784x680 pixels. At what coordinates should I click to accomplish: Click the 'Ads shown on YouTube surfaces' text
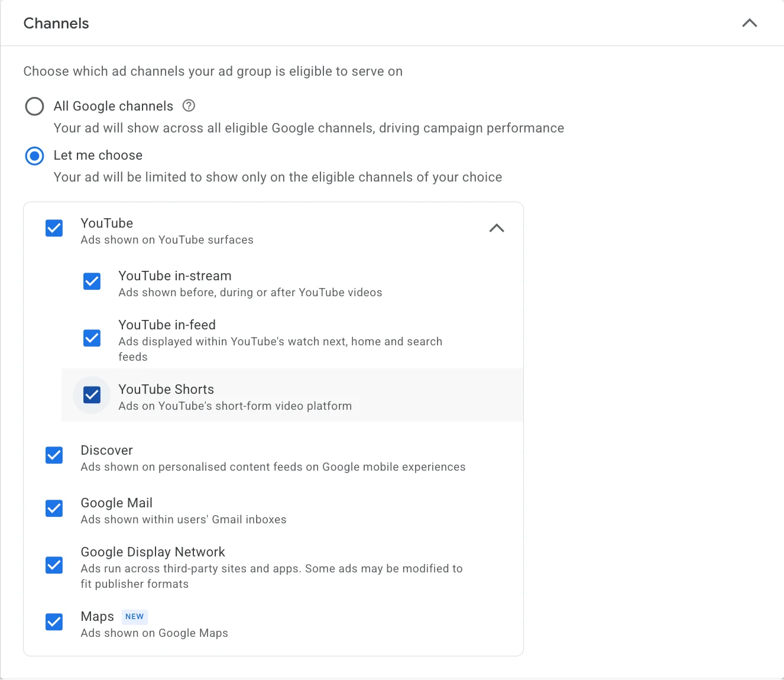pyautogui.click(x=167, y=240)
